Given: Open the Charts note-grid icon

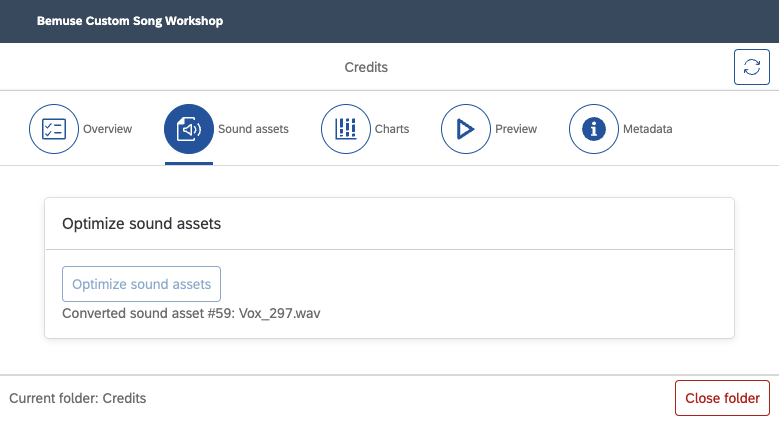Looking at the screenshot, I should [345, 129].
